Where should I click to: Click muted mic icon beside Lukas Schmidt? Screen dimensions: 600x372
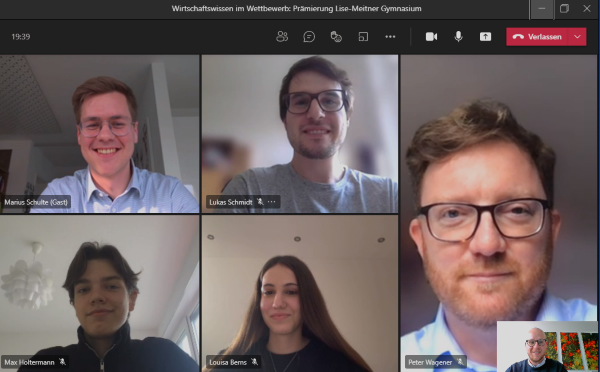(x=260, y=202)
